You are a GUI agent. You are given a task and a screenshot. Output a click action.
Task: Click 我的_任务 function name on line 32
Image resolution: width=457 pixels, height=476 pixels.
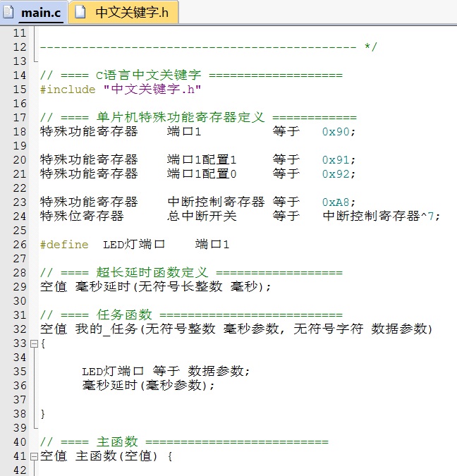pyautogui.click(x=106, y=329)
